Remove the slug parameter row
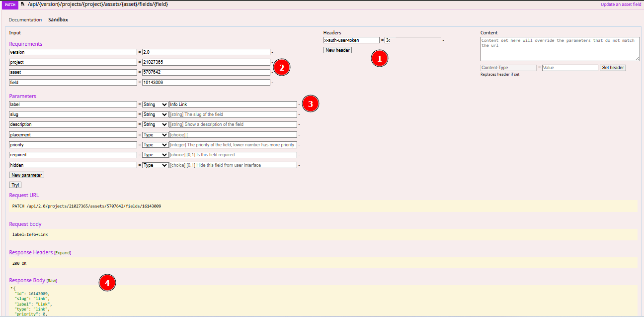Viewport: 644px width, 317px height. pyautogui.click(x=299, y=114)
